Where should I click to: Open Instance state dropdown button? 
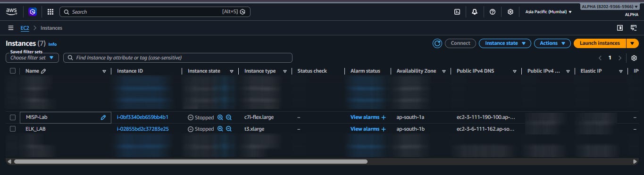pyautogui.click(x=505, y=43)
